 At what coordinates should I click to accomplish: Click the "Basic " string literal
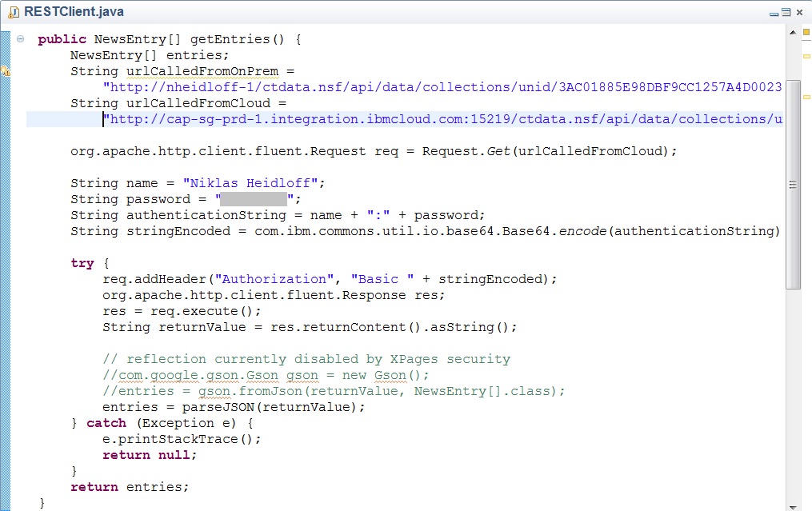pos(382,280)
